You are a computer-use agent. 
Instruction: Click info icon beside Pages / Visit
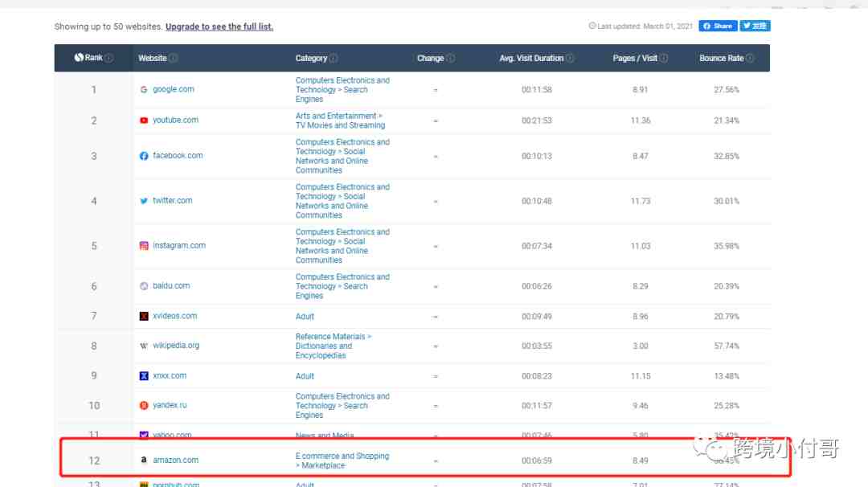664,58
